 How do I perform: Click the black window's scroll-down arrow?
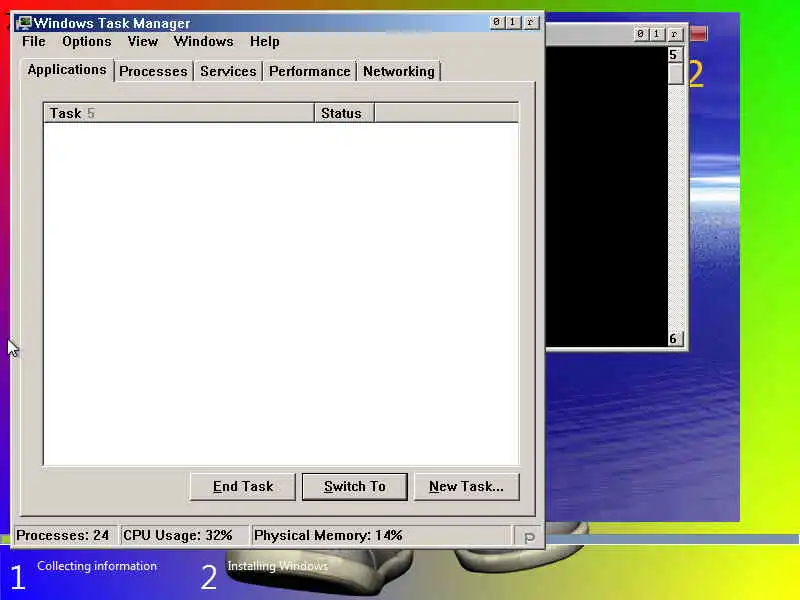[675, 339]
